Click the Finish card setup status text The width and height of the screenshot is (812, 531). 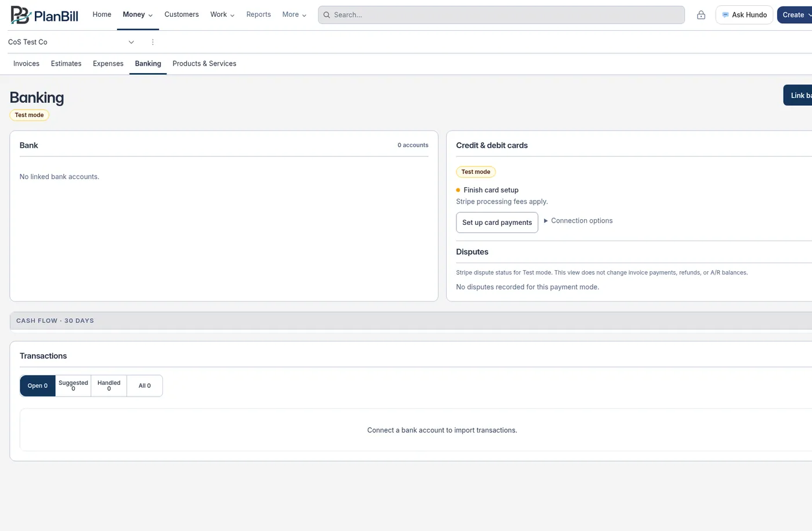coord(491,190)
